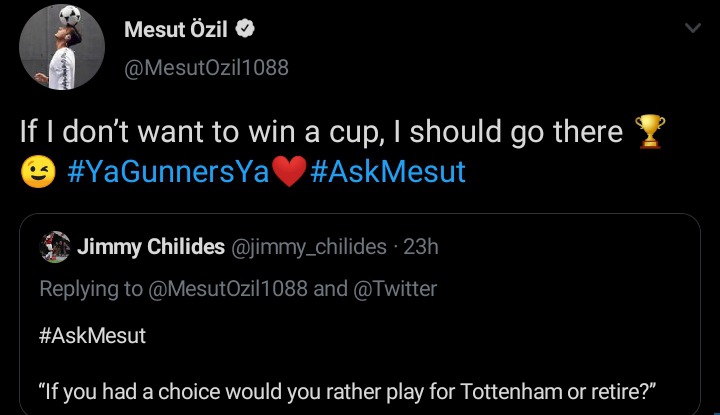Open the #YaGunnersYa hashtag
This screenshot has height=415, width=720.
168,172
